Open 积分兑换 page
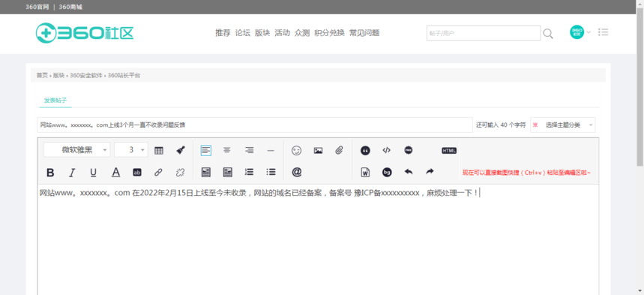644x295 pixels. (x=329, y=33)
